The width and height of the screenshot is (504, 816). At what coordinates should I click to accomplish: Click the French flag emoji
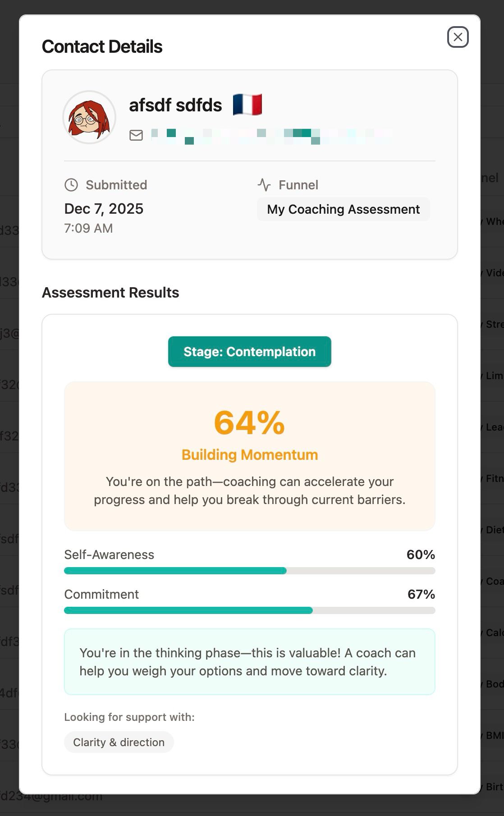[247, 105]
